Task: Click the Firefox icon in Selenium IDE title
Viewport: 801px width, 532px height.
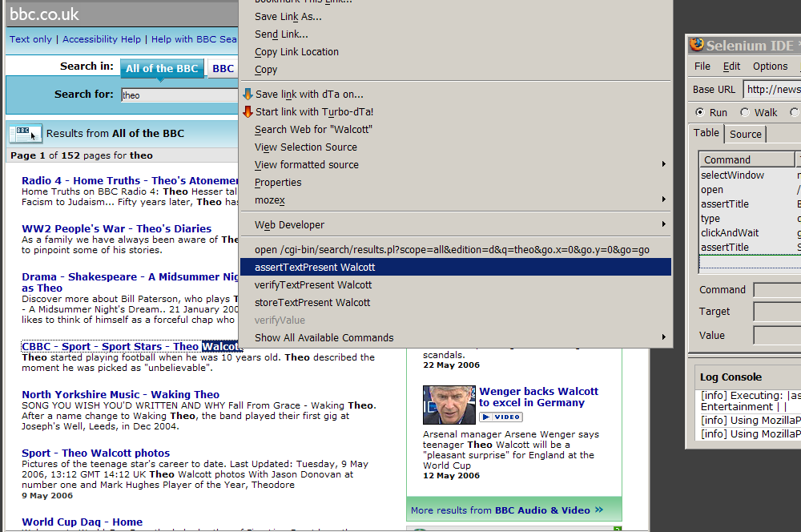Action: (x=697, y=45)
